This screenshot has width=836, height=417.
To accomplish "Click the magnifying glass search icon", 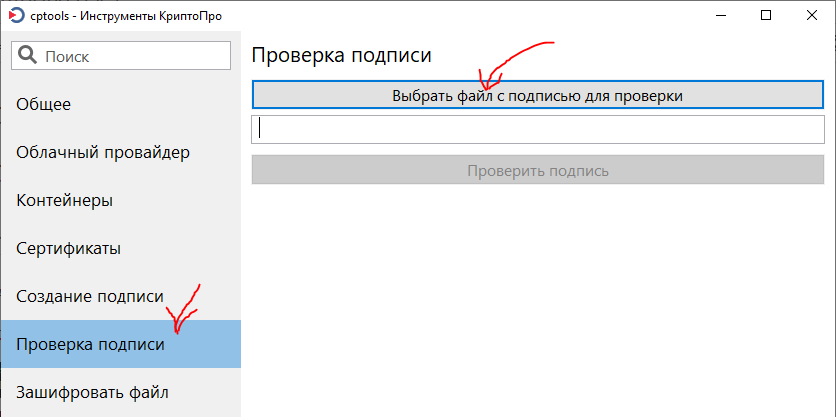I will (28, 56).
